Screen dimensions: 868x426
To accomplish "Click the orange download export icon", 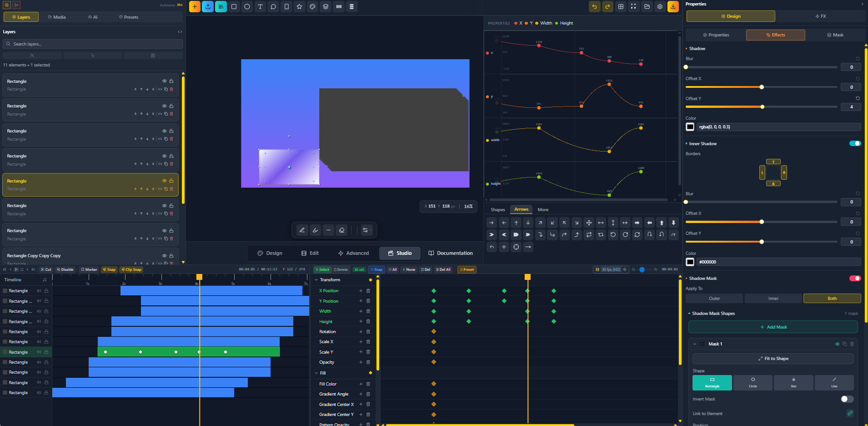I will (673, 7).
